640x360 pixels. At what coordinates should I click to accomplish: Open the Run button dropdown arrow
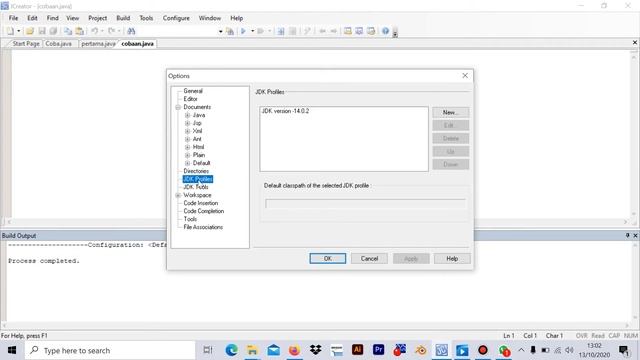[252, 31]
